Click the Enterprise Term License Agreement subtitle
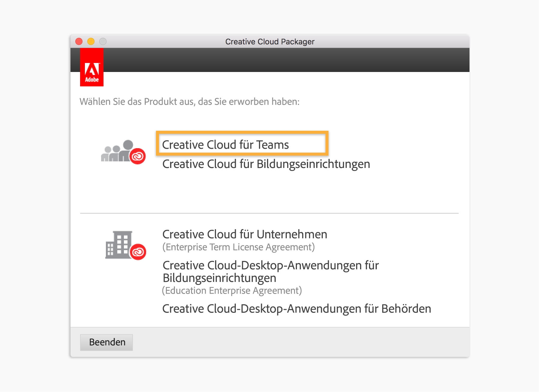The height and width of the screenshot is (392, 540). pos(238,247)
